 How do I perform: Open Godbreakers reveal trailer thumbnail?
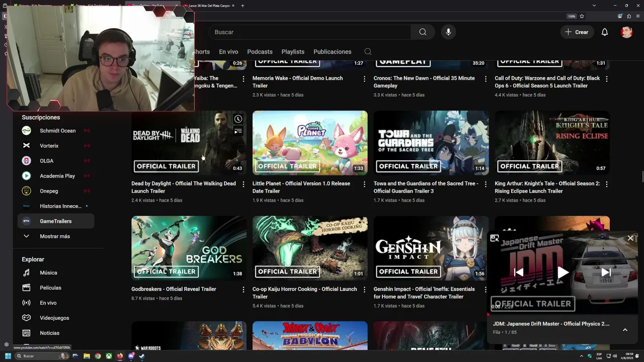[189, 248]
